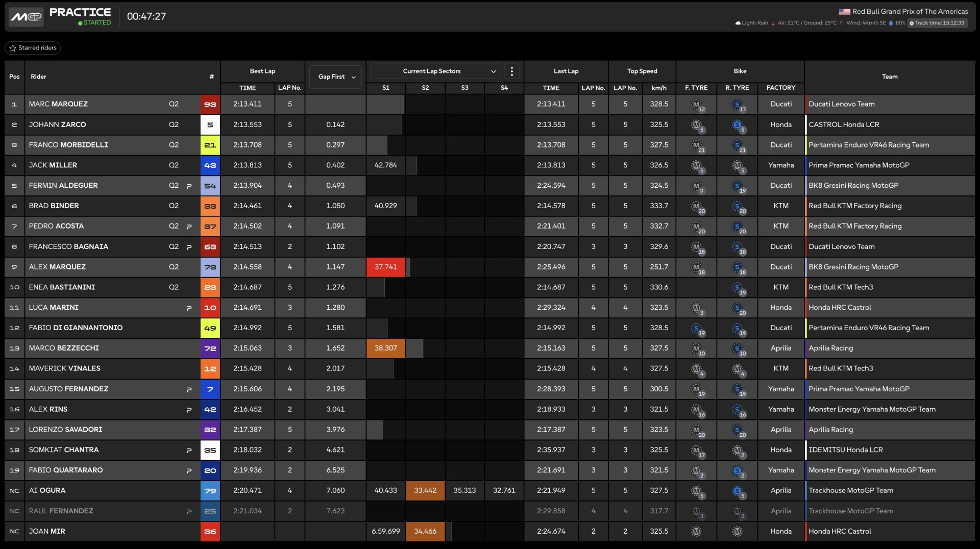Click Jack Miller's blue number 43 badge

tap(210, 165)
